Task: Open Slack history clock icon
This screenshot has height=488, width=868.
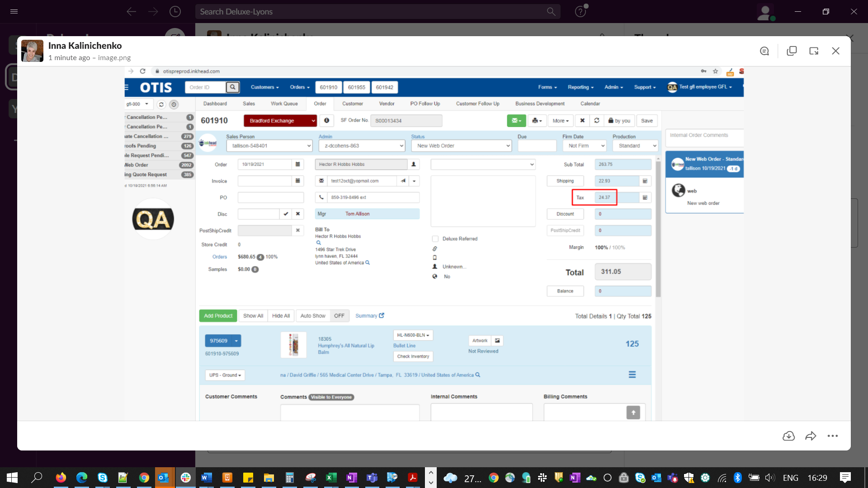Action: 175,12
